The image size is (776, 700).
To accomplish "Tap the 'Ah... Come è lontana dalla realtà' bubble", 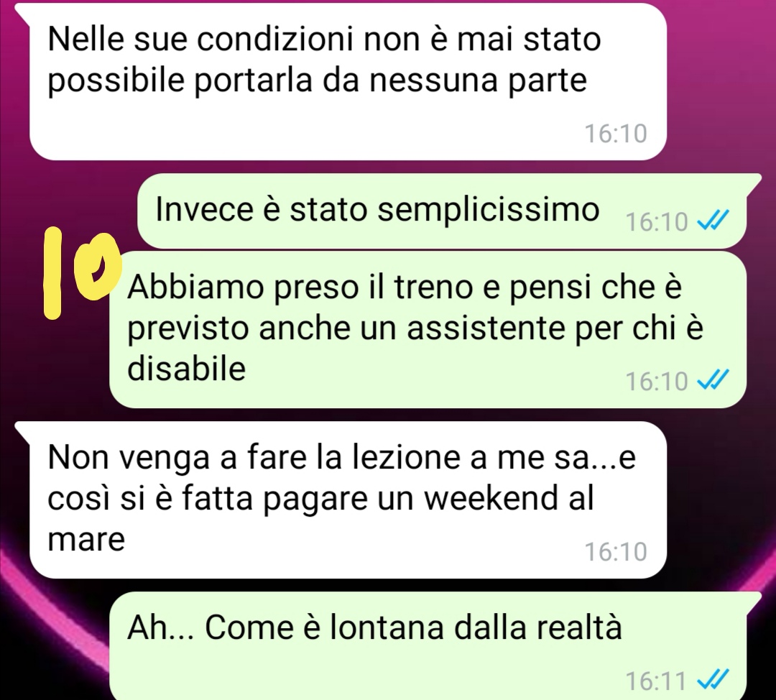I will point(428,645).
